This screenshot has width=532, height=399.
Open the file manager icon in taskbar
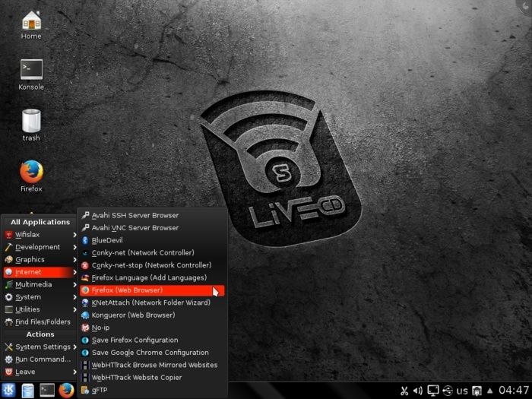(x=27, y=390)
